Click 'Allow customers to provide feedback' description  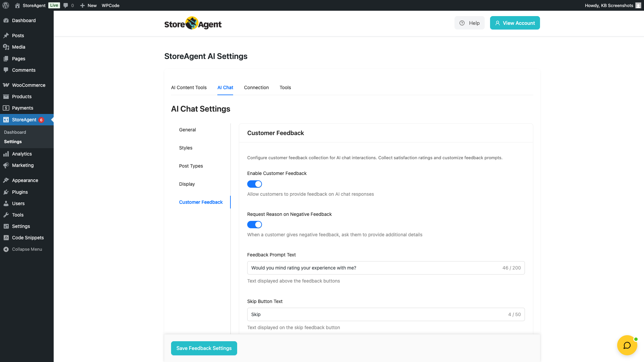(x=310, y=194)
